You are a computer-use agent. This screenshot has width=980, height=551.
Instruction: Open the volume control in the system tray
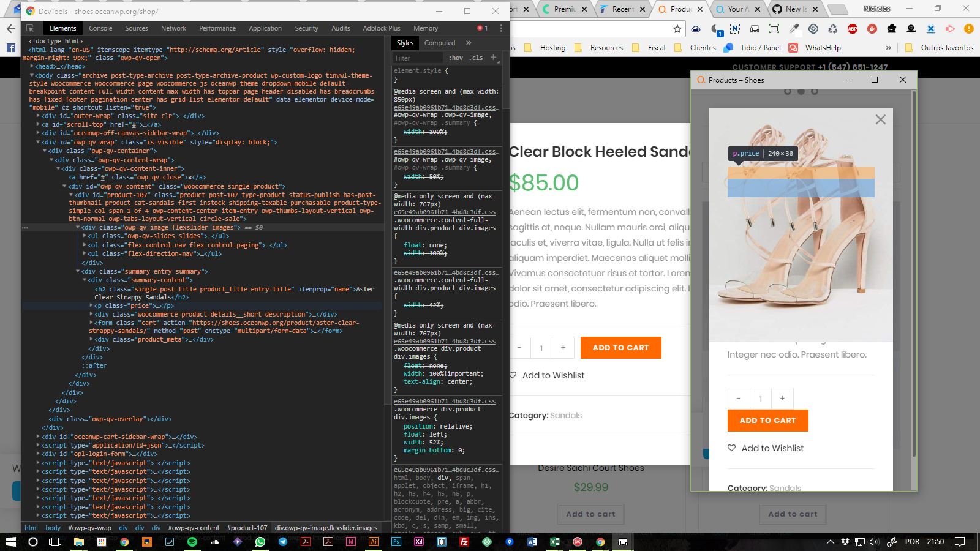pos(872,542)
